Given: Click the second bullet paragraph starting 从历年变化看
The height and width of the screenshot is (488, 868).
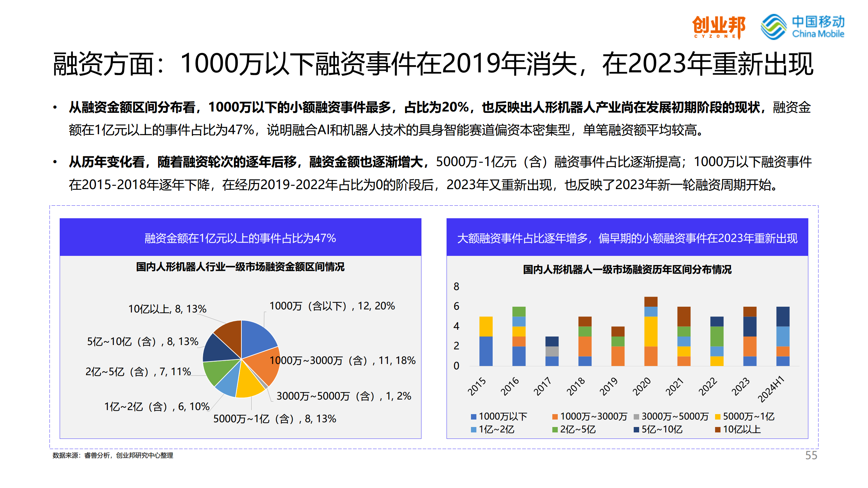Looking at the screenshot, I should [440, 173].
